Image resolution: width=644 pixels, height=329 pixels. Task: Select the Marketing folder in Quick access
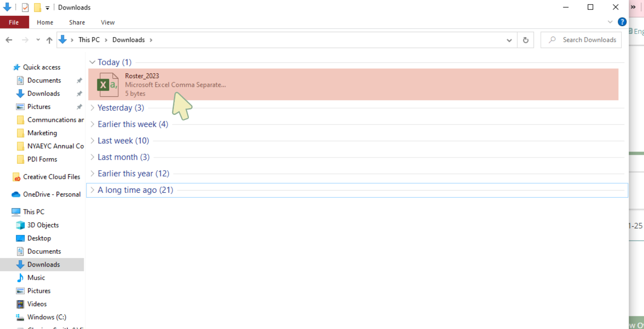tap(42, 133)
